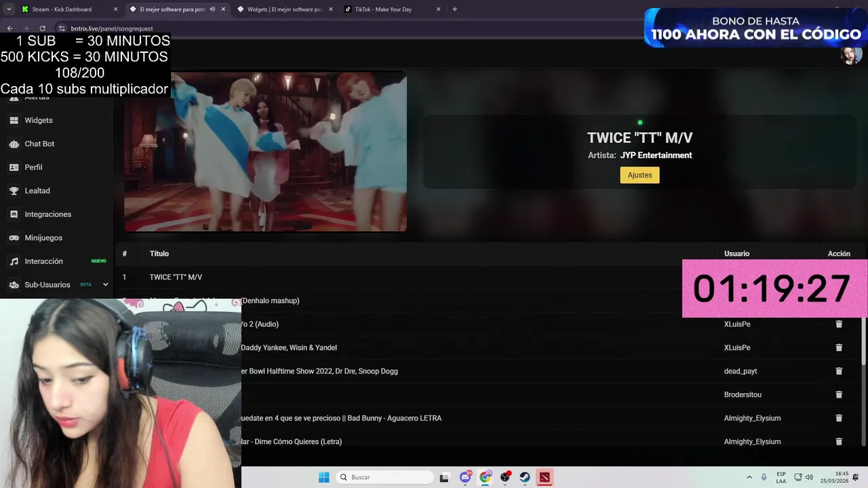Switch the ESP LAA input language
Viewport: 868px width, 488px height.
point(781,477)
